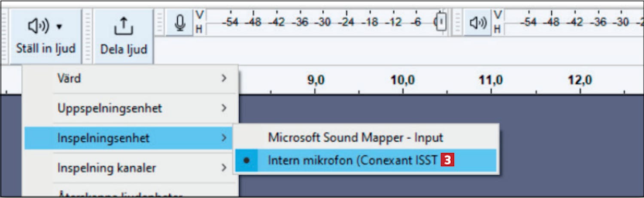Screen dimensions: 644x198
Task: Click the Värd menu item
Action: (69, 78)
